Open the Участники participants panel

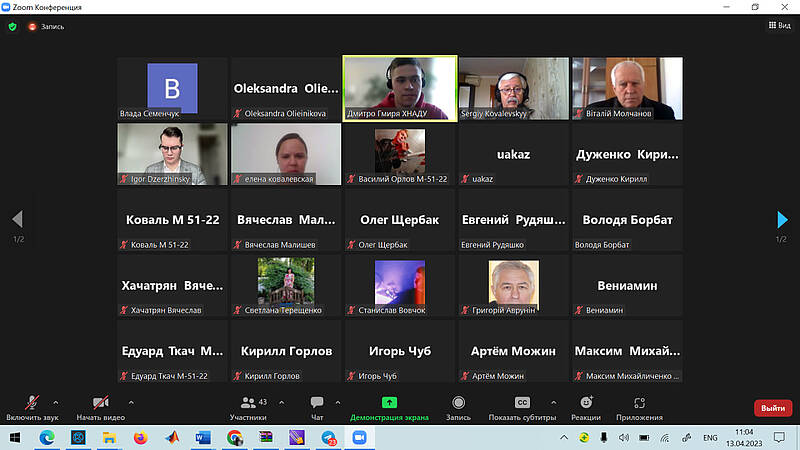(x=248, y=404)
